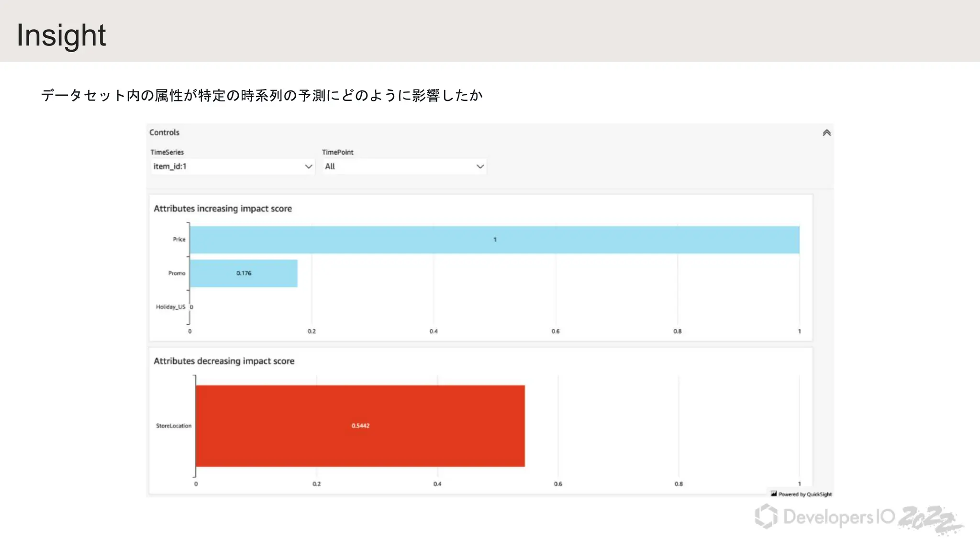Click the Japanese subtitle about dataset attributes
Screen dimensions: 980x551
262,95
